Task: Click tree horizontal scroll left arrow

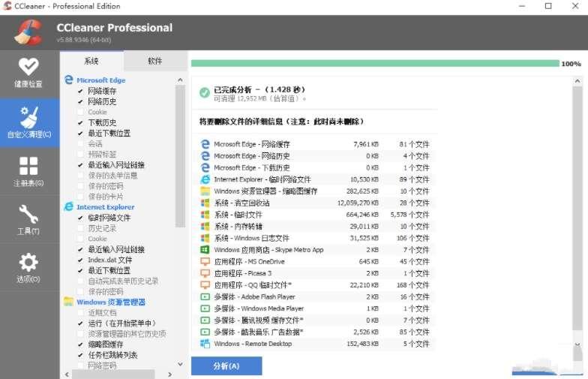Action: [67, 374]
